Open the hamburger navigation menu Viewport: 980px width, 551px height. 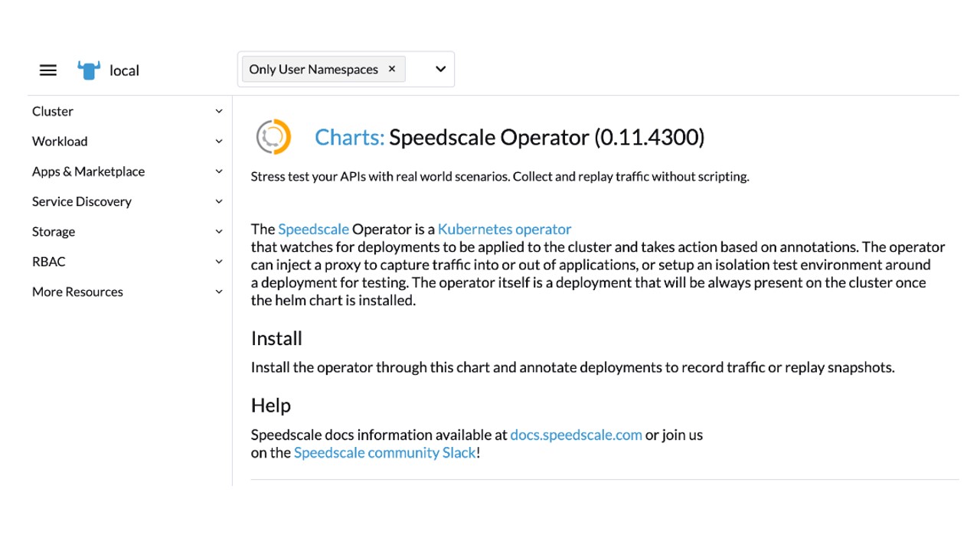coord(47,70)
